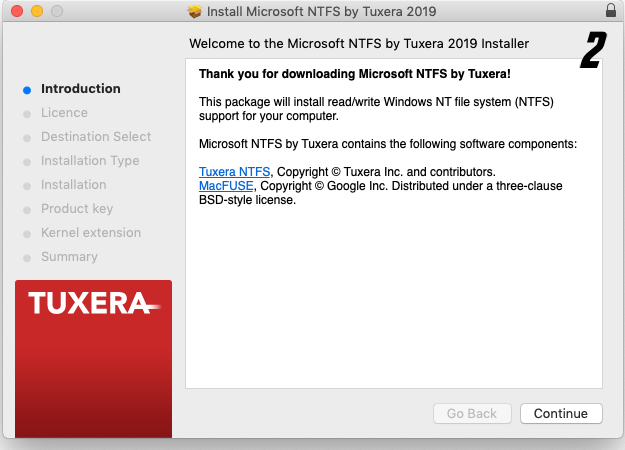Click the lock icon in title bar
The height and width of the screenshot is (450, 625).
pyautogui.click(x=611, y=10)
